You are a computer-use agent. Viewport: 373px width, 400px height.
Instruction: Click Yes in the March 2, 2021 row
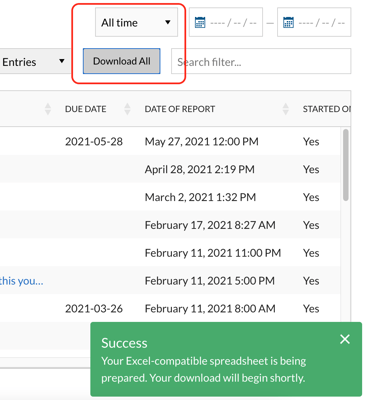click(311, 197)
